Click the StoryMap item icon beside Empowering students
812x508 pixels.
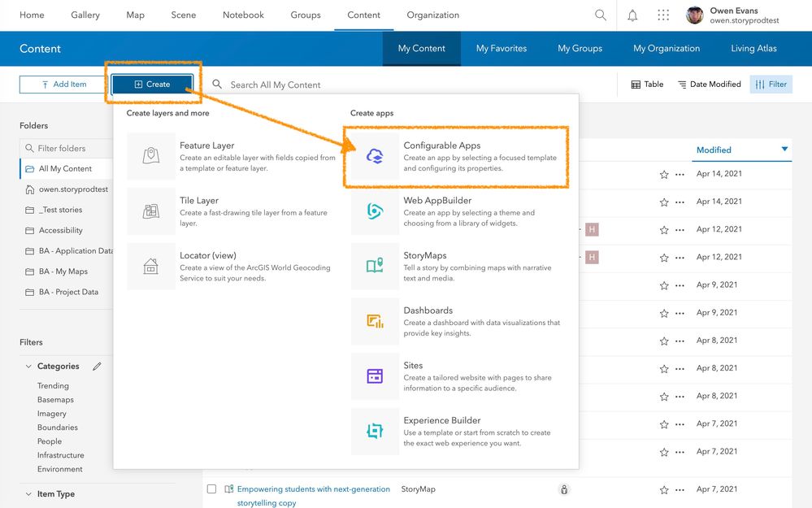[x=229, y=488]
